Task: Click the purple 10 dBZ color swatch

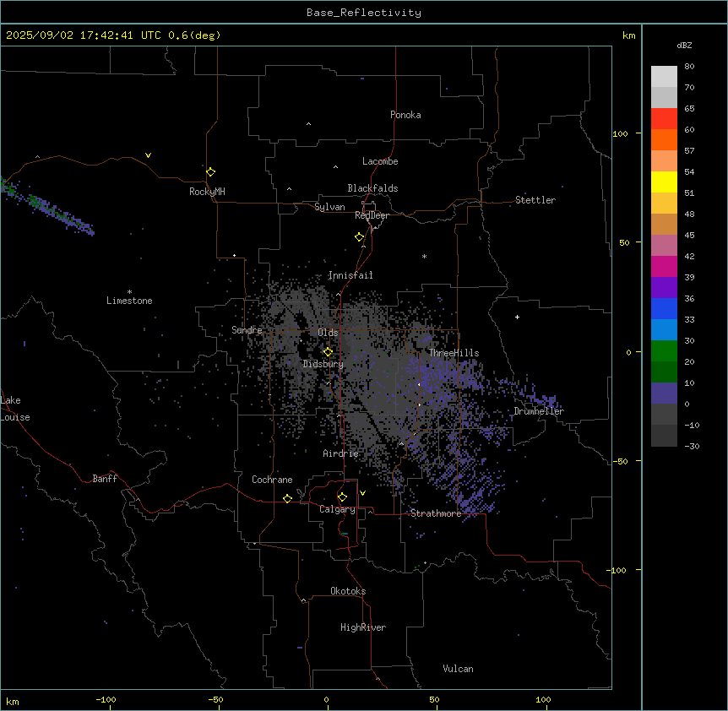Action: pyautogui.click(x=664, y=393)
